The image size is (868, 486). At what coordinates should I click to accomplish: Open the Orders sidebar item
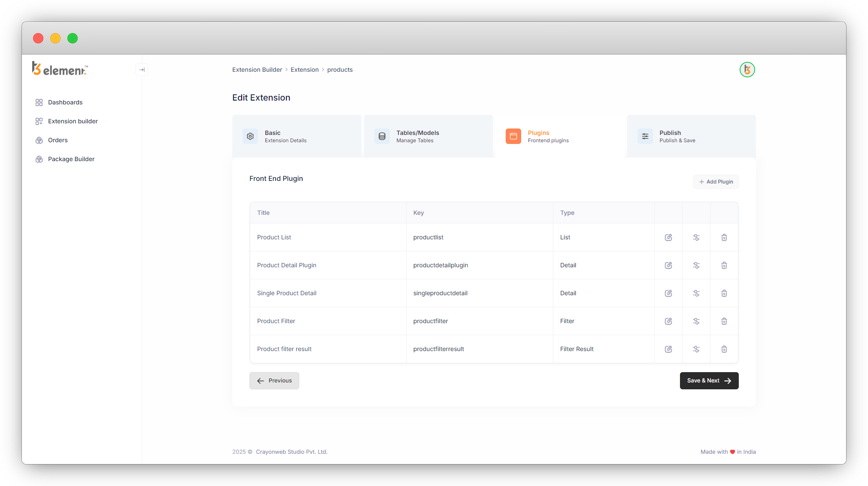58,140
